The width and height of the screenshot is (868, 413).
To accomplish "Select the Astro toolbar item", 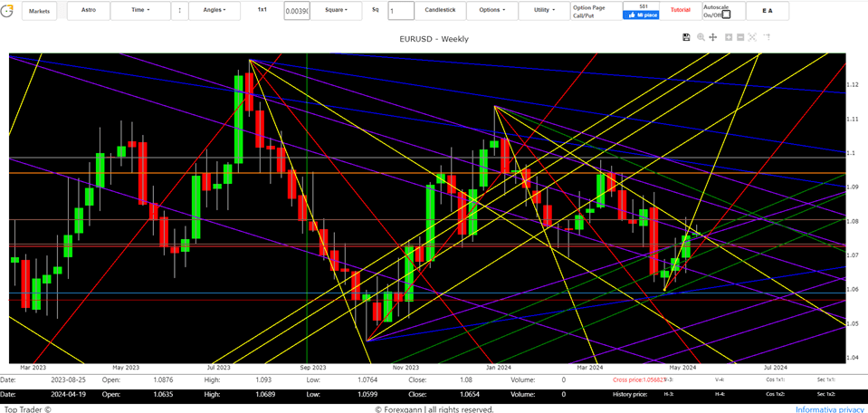I will pyautogui.click(x=87, y=11).
